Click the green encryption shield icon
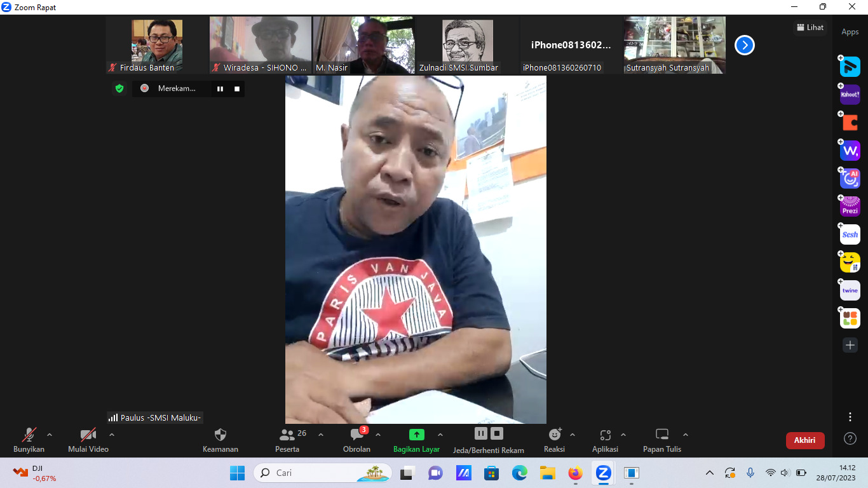This screenshot has width=868, height=488. point(119,88)
